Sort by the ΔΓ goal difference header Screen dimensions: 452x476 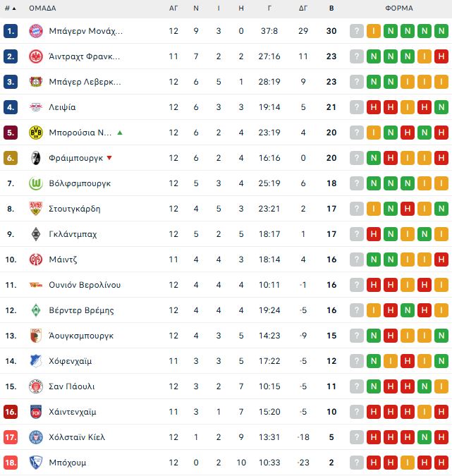click(303, 8)
